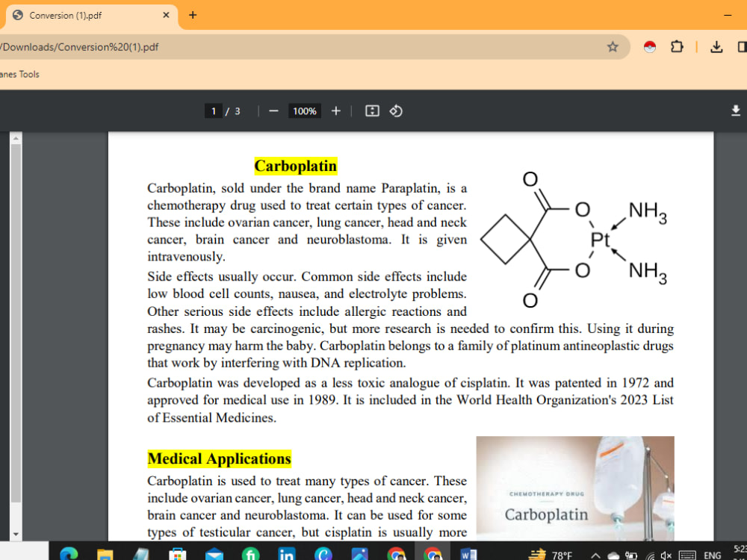Open weather widget showing 78°F
747x560 pixels.
[551, 554]
